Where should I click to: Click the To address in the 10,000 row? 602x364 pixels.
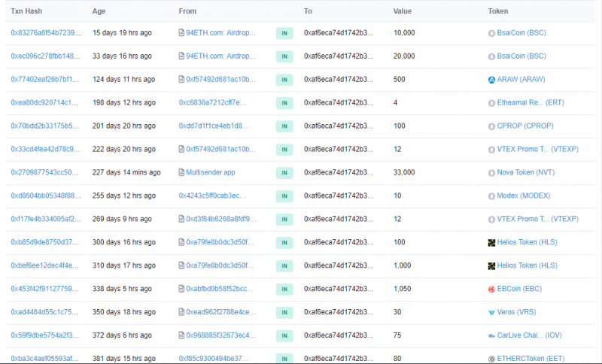[339, 32]
